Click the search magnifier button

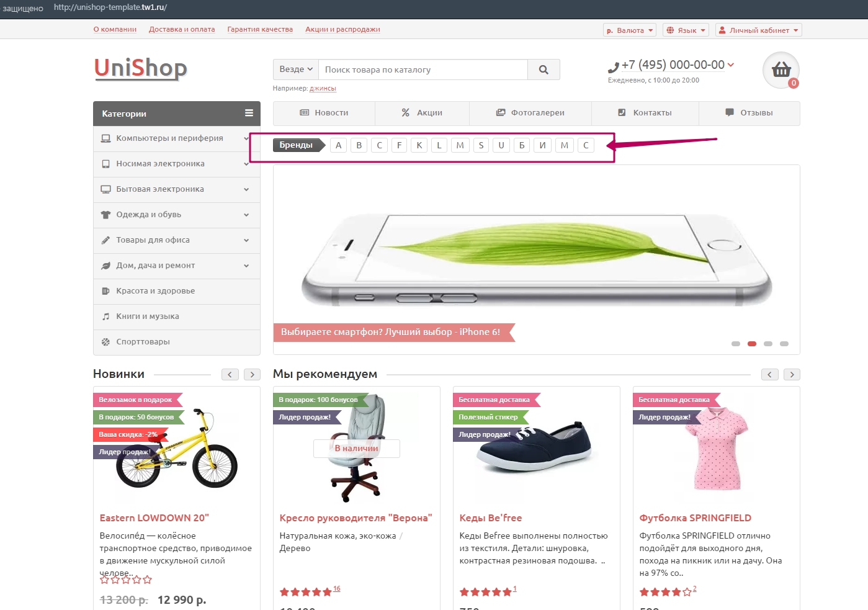click(544, 70)
